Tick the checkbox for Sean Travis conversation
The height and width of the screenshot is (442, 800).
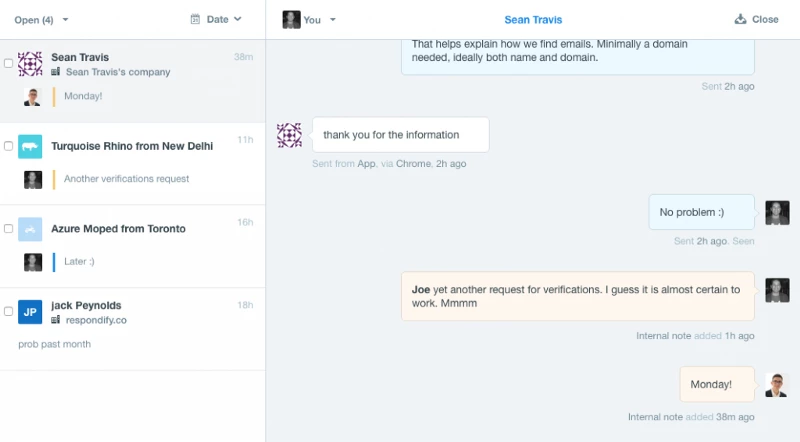pos(9,63)
